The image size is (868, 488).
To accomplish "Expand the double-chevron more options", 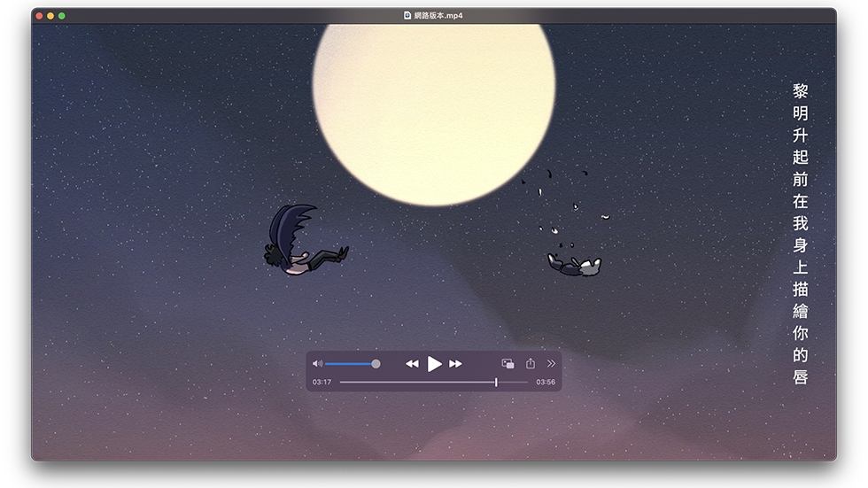I will (551, 364).
